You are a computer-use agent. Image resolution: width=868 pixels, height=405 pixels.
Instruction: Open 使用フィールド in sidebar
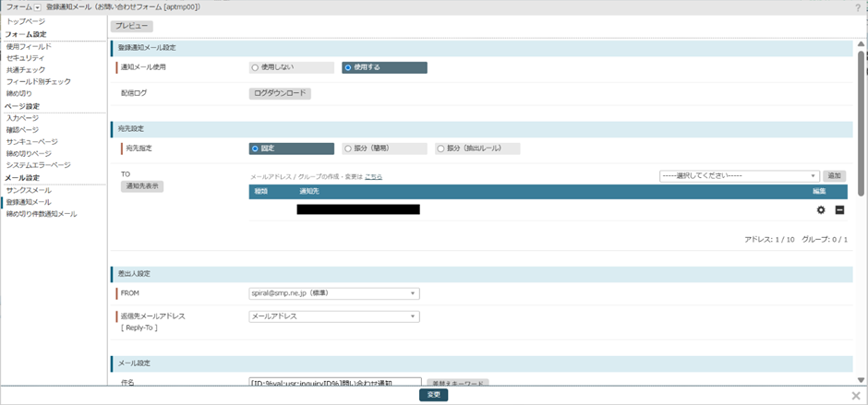click(x=29, y=46)
